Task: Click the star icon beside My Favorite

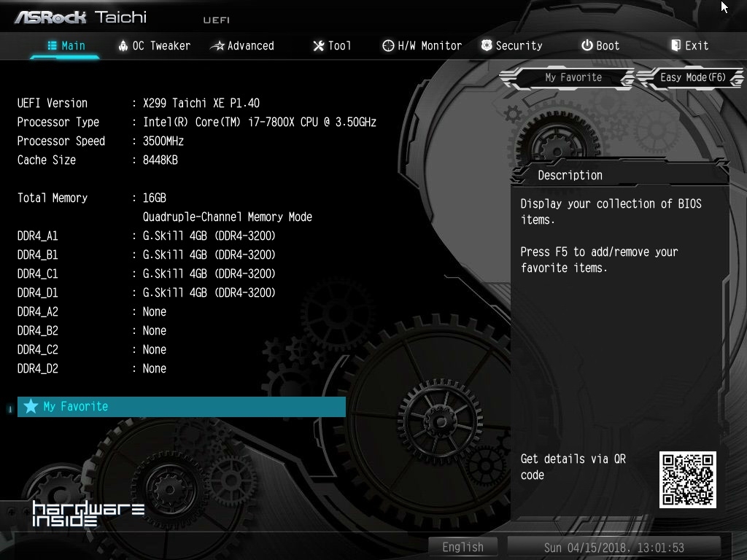Action: [x=31, y=406]
